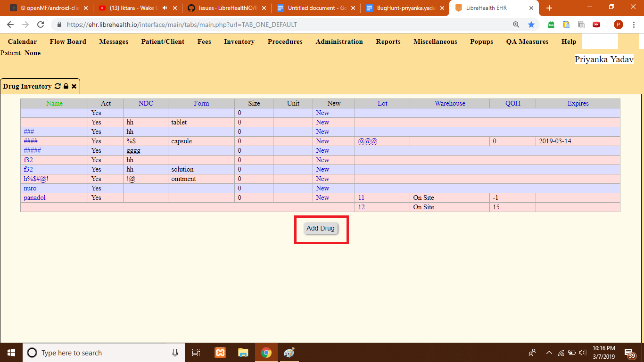Image resolution: width=644 pixels, height=362 pixels.
Task: Open Help menu
Action: click(x=569, y=41)
